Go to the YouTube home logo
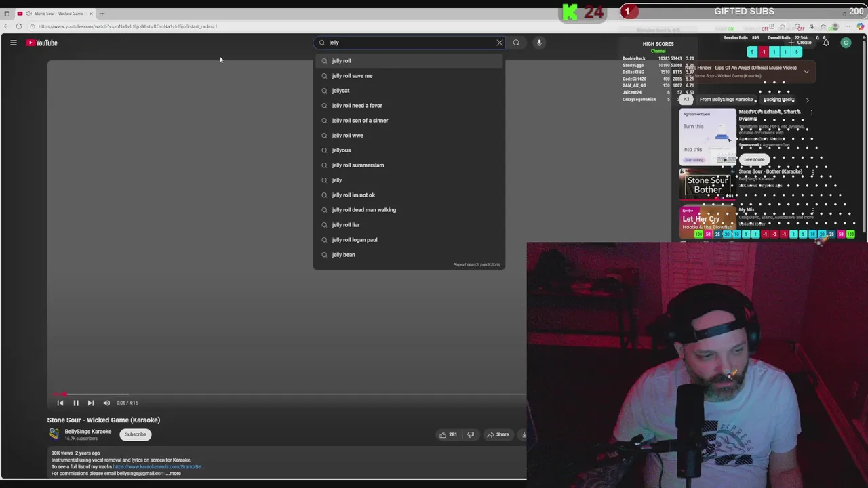This screenshot has height=488, width=868. point(42,43)
